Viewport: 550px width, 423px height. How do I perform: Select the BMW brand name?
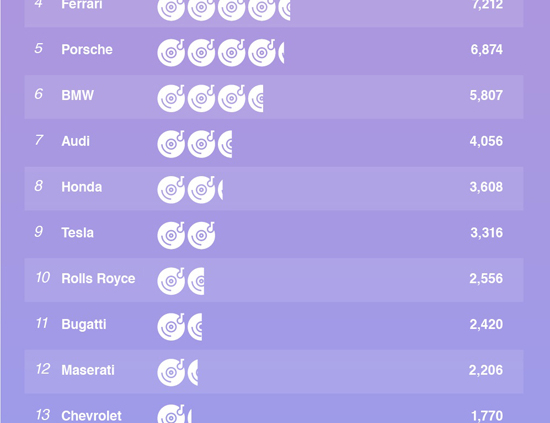78,95
